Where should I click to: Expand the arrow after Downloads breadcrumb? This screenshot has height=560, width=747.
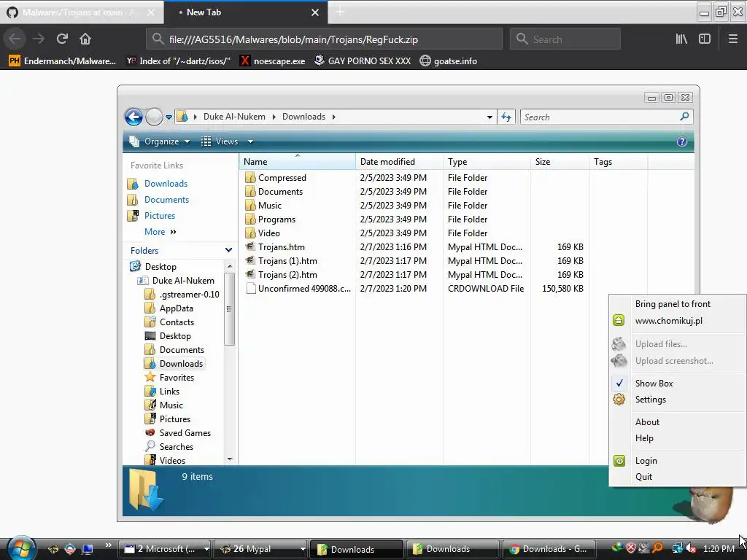(333, 117)
